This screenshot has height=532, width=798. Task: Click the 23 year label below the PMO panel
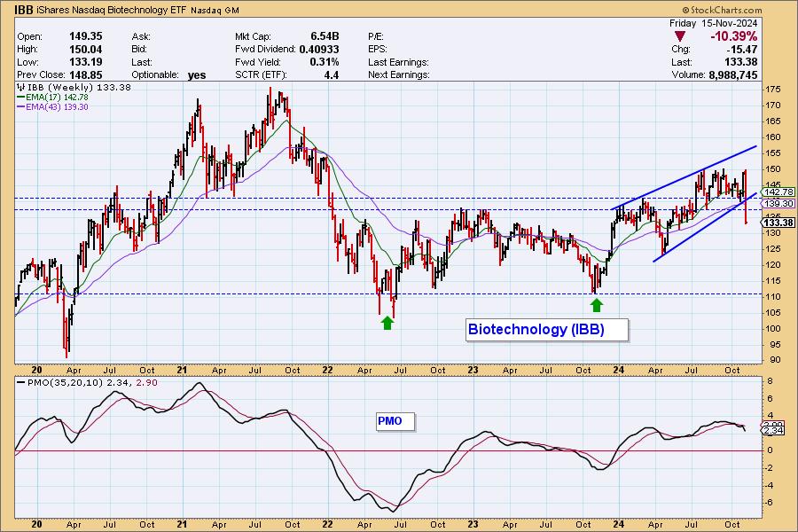[473, 524]
